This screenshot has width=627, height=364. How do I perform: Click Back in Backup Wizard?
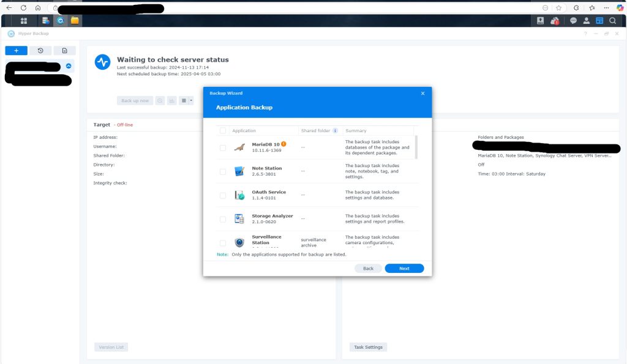coord(368,269)
